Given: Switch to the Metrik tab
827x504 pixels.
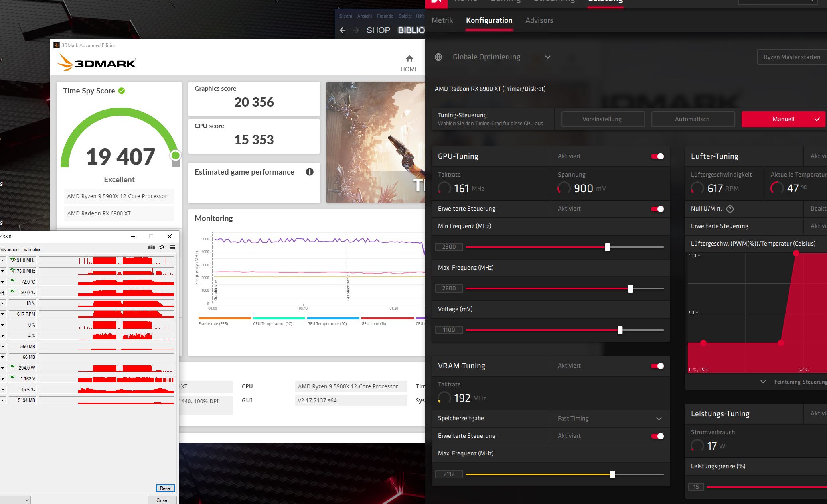Looking at the screenshot, I should tap(442, 20).
